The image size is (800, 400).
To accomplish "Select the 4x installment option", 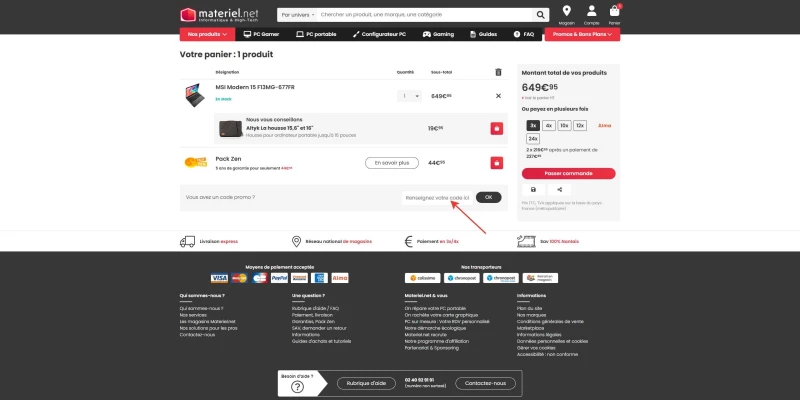I will click(x=548, y=126).
